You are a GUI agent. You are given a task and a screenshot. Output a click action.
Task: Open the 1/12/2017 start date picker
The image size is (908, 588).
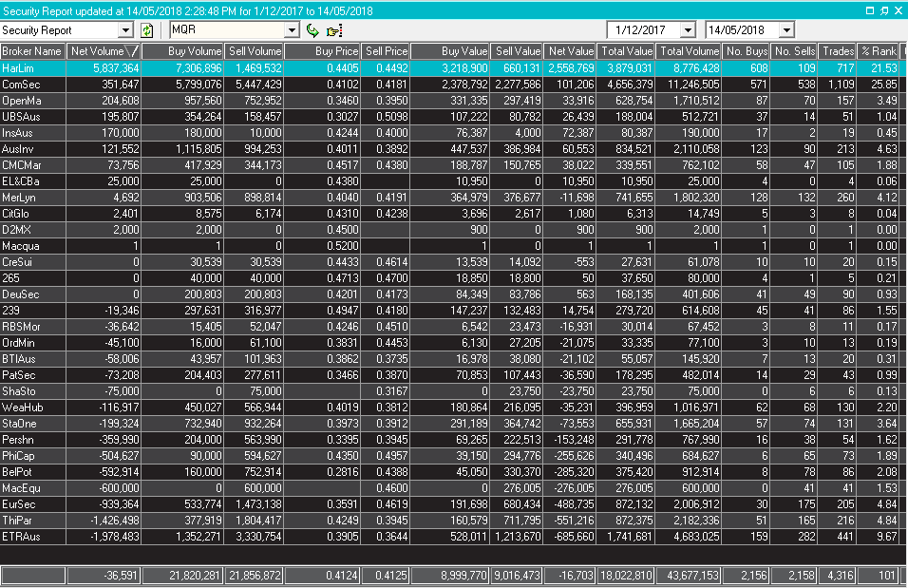[x=688, y=30]
